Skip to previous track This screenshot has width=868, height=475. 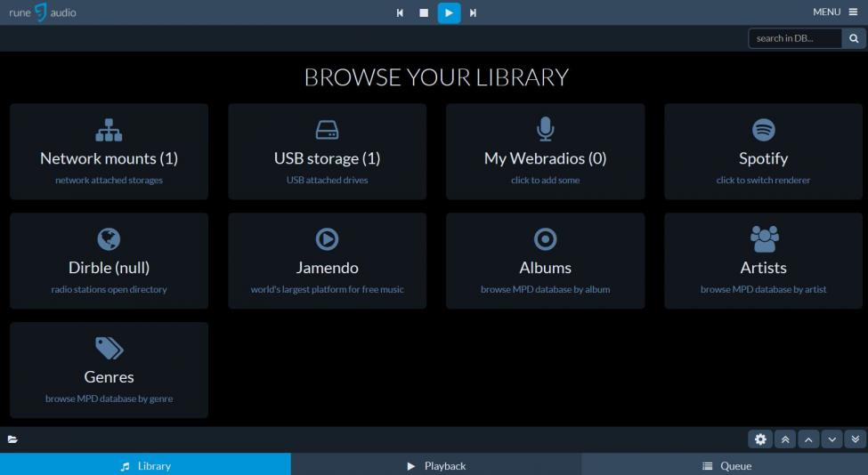point(400,12)
